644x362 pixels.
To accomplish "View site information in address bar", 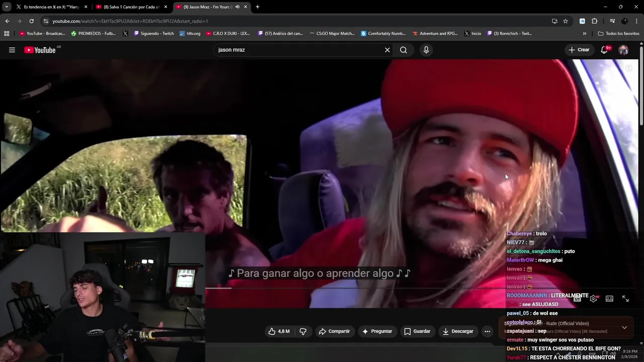I will (x=46, y=21).
